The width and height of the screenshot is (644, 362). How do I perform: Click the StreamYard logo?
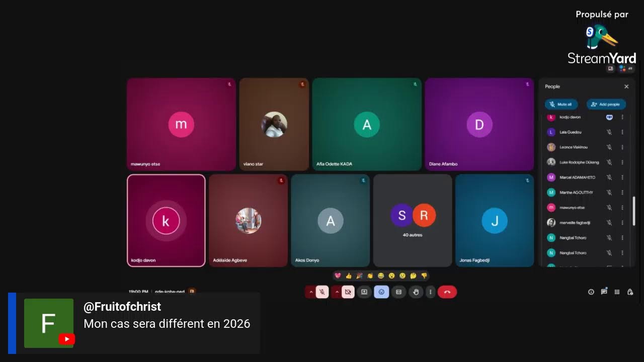coord(602,45)
